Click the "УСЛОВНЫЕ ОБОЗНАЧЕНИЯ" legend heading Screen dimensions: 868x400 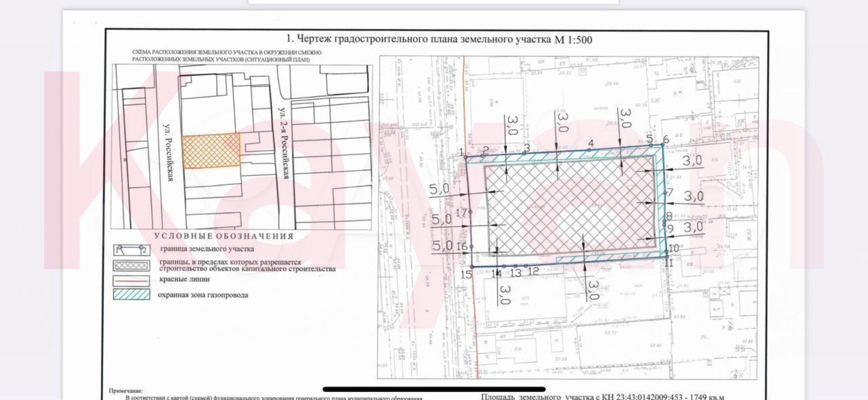(x=224, y=236)
